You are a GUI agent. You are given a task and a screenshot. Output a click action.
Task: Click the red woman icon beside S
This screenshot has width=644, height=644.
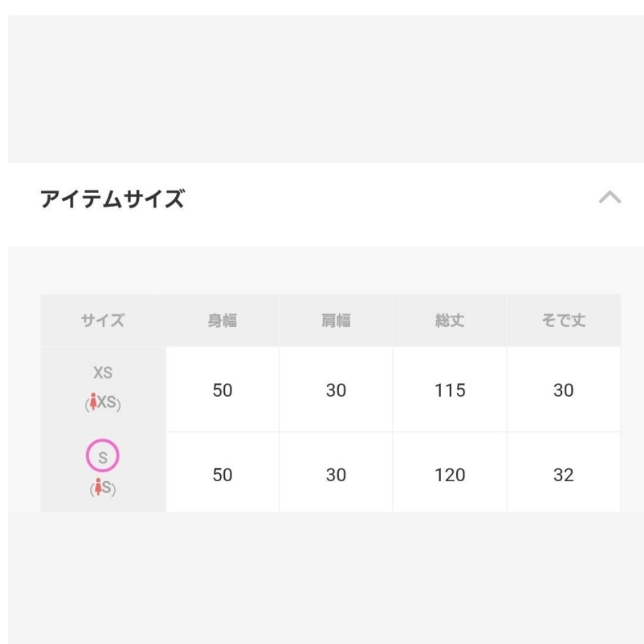[98, 487]
